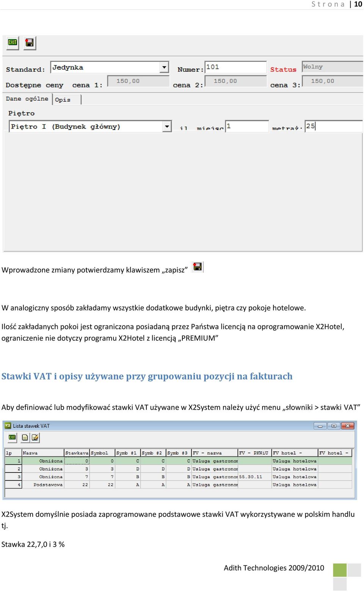364x592 pixels.
Task: Click the Symb #1 column header
Action: coord(128,453)
